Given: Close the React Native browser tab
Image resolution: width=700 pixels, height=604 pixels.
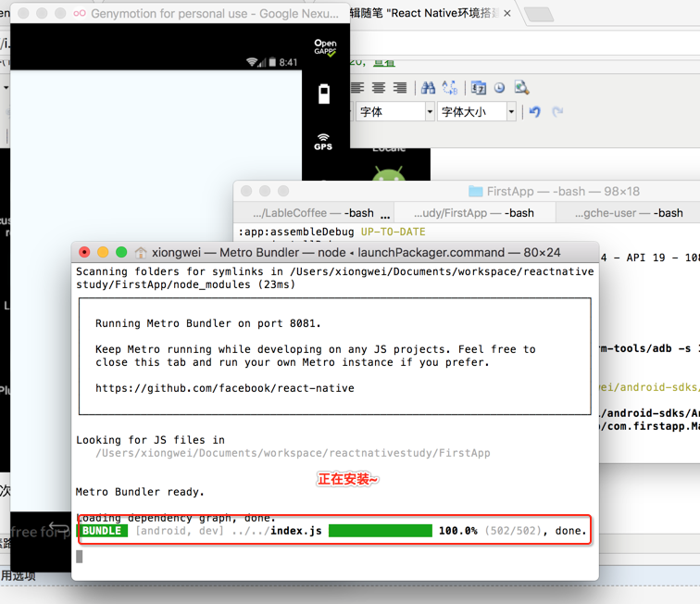Looking at the screenshot, I should point(507,13).
